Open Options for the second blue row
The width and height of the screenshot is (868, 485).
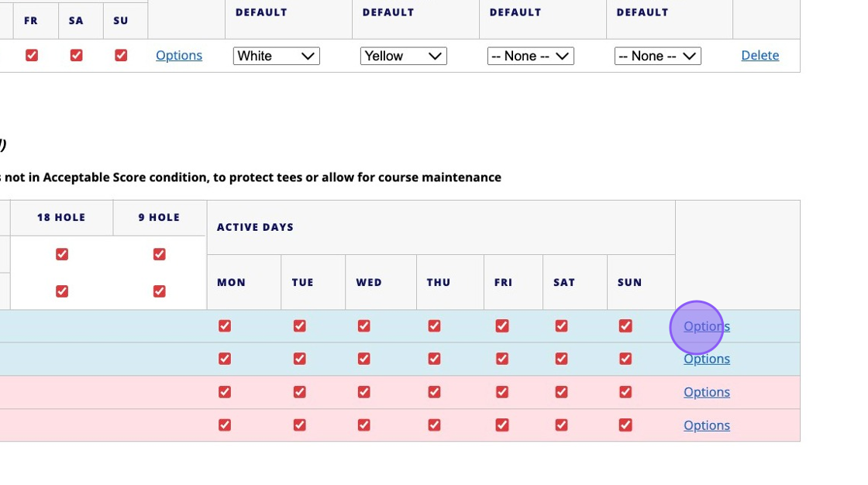pos(707,359)
